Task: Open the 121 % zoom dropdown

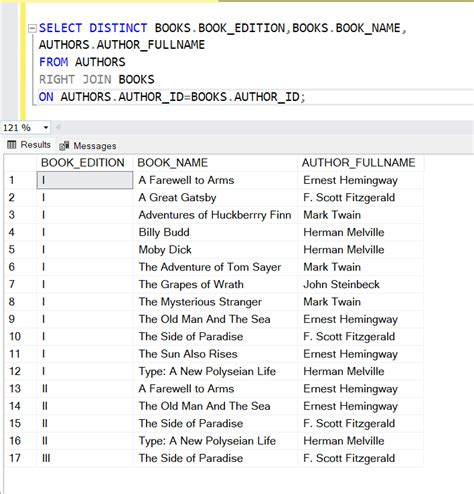Action: 46,128
